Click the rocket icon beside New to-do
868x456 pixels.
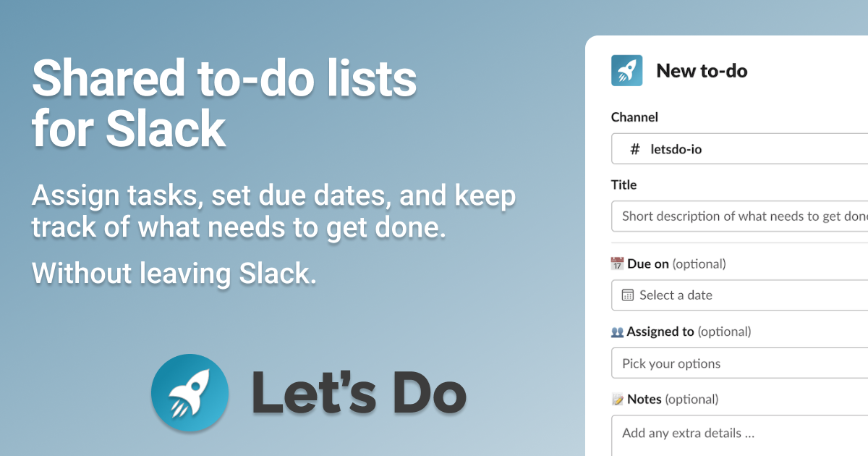pos(626,70)
